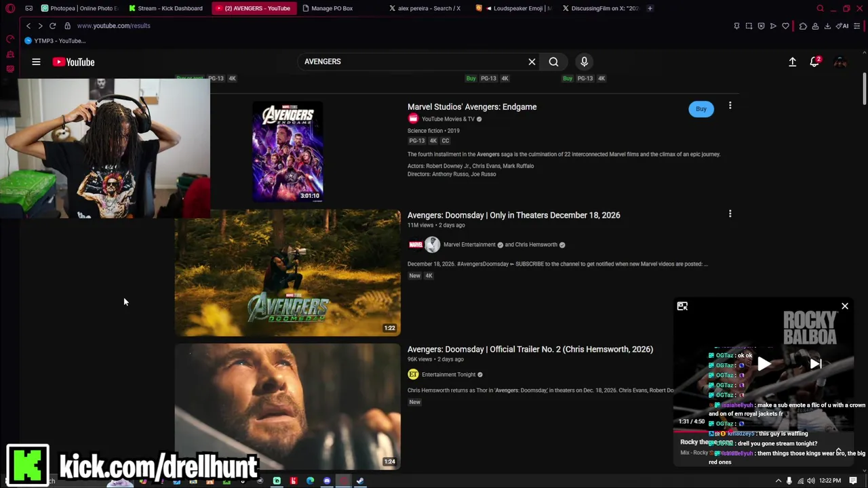The height and width of the screenshot is (488, 868).
Task: Click the Entertainment Tonight channel avatar
Action: tap(413, 374)
